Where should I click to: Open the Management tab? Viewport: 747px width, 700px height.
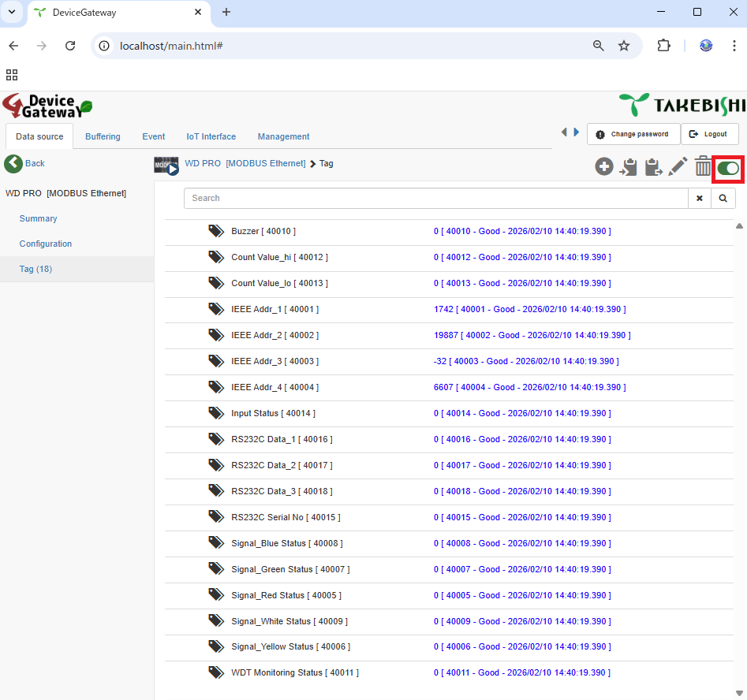click(x=283, y=136)
